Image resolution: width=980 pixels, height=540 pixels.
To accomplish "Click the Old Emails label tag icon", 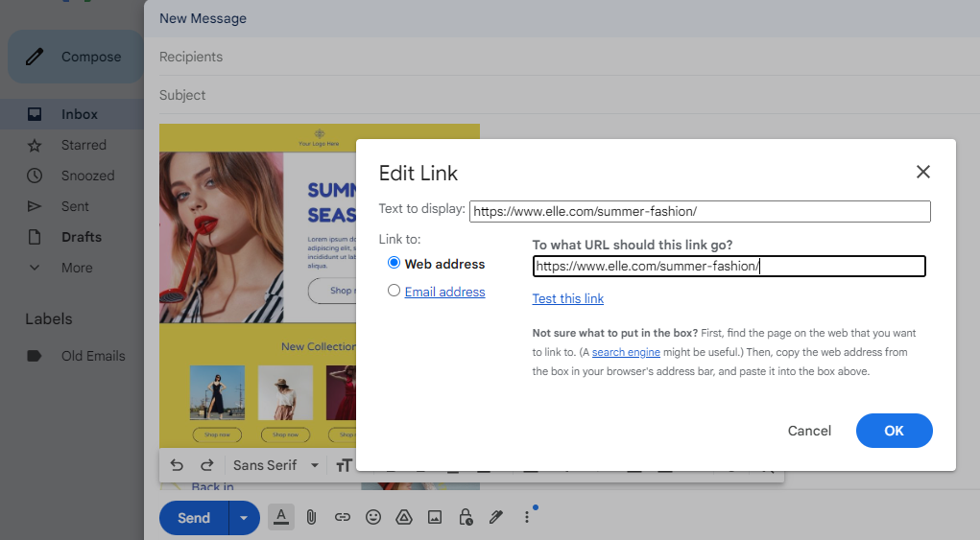I will 35,356.
